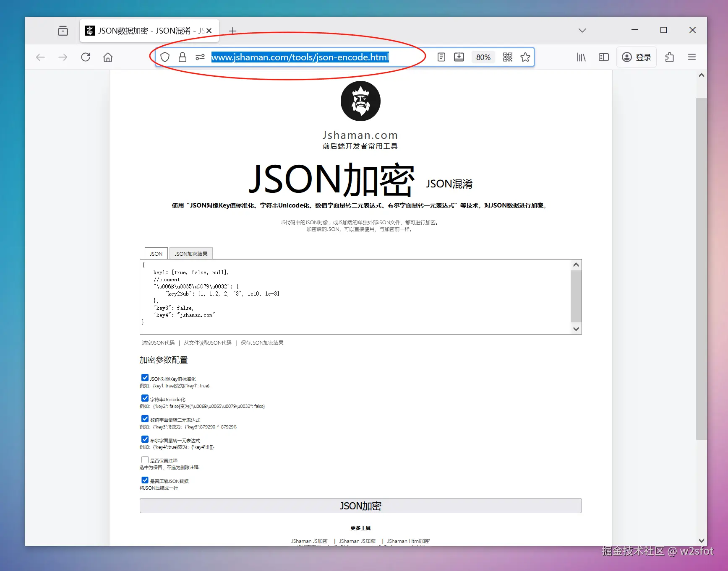
Task: Go back to previous page
Action: point(40,57)
